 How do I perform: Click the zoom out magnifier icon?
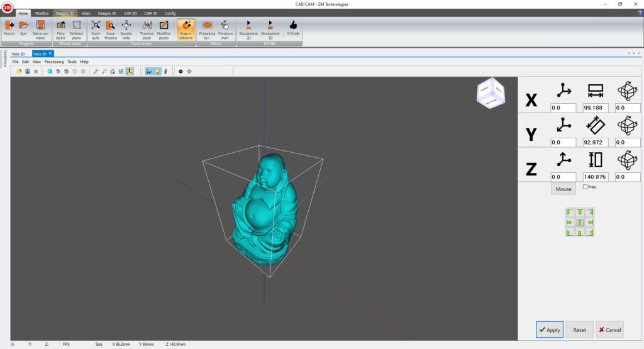104,72
